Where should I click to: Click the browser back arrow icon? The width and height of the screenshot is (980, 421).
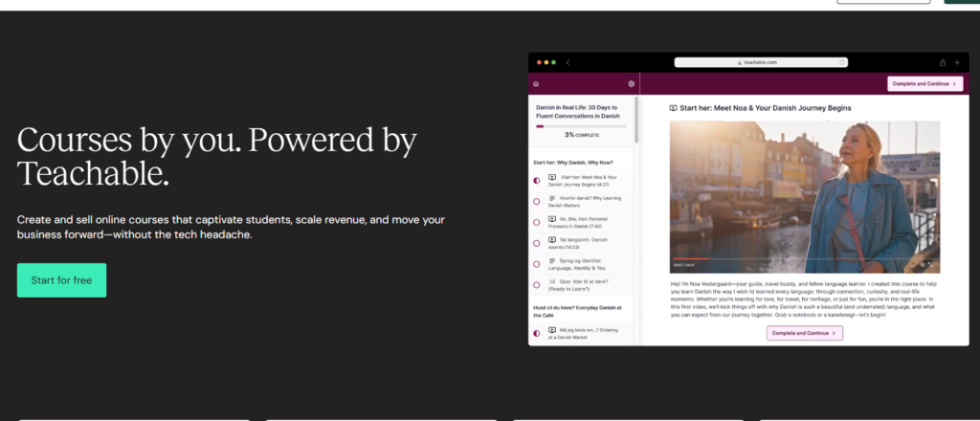click(x=568, y=62)
